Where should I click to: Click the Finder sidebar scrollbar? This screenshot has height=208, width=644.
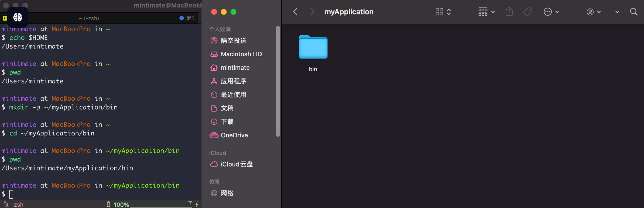tap(278, 81)
